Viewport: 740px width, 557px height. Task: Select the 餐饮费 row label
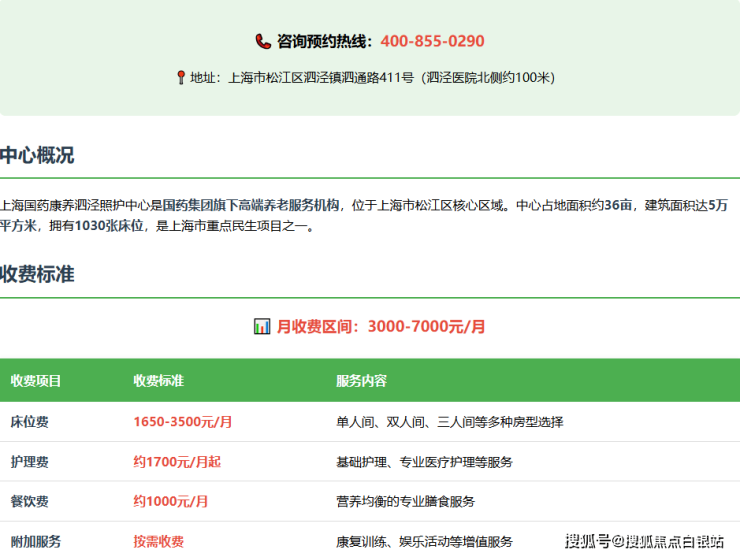29,501
